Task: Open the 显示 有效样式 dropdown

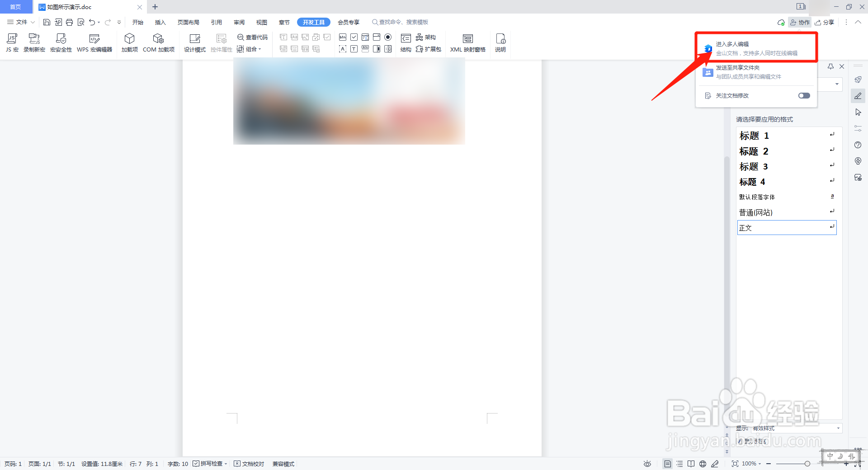Action: 797,428
